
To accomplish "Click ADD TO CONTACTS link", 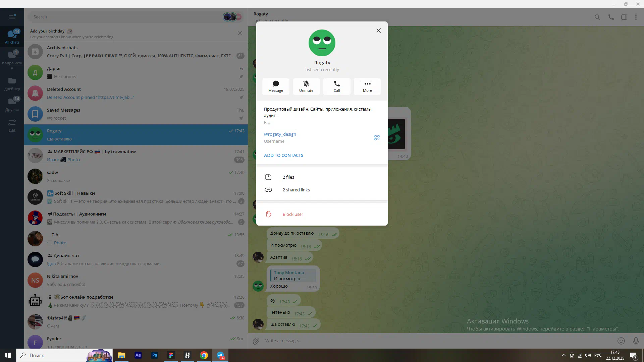I will (283, 155).
